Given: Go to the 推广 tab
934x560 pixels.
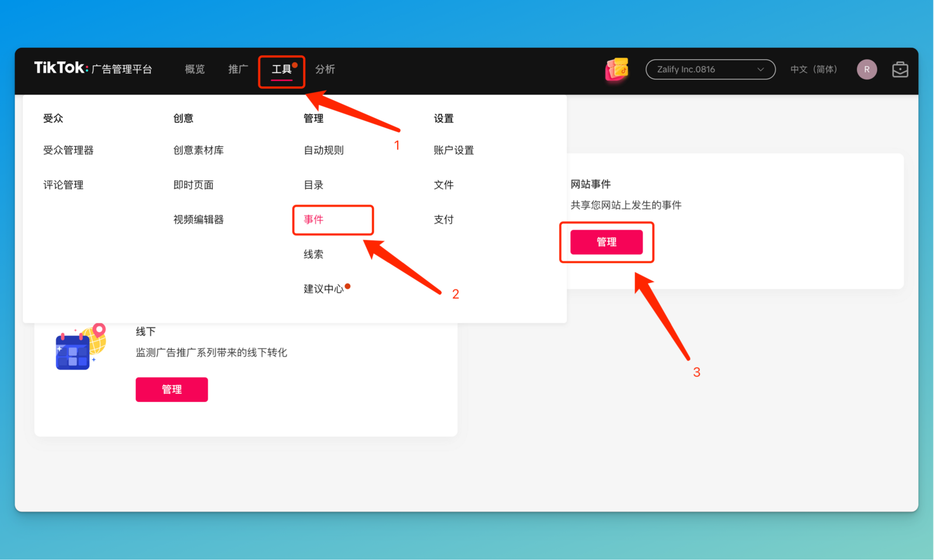Looking at the screenshot, I should pyautogui.click(x=238, y=69).
